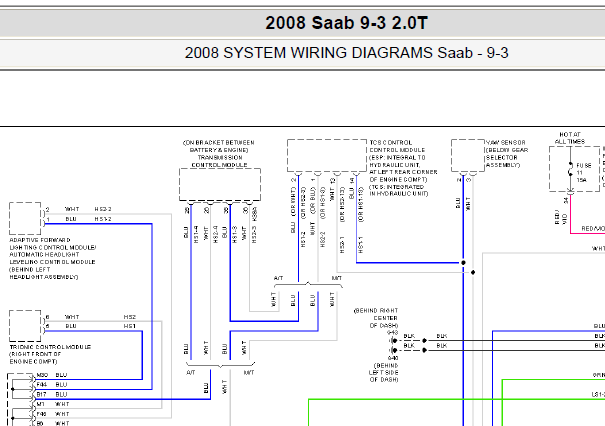Select the Transmission Control Module dashed box
Image resolution: width=605 pixels, height=426 pixels.
coord(220,184)
